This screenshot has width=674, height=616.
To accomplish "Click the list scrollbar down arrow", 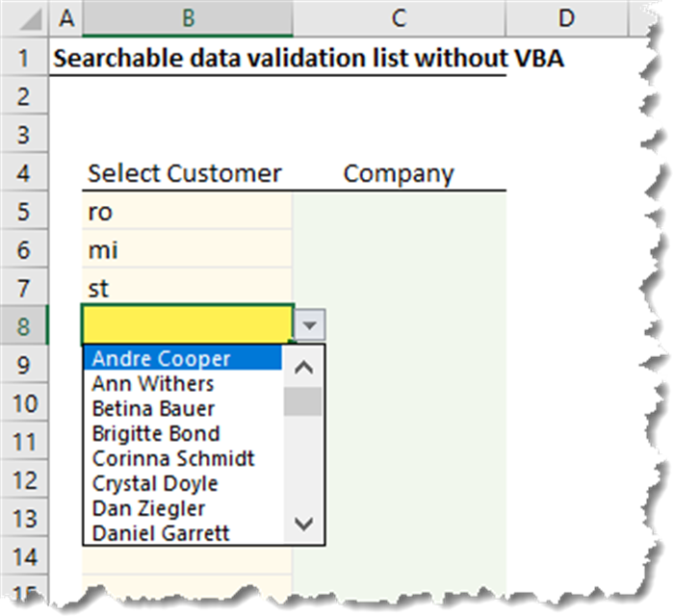I will point(303,525).
